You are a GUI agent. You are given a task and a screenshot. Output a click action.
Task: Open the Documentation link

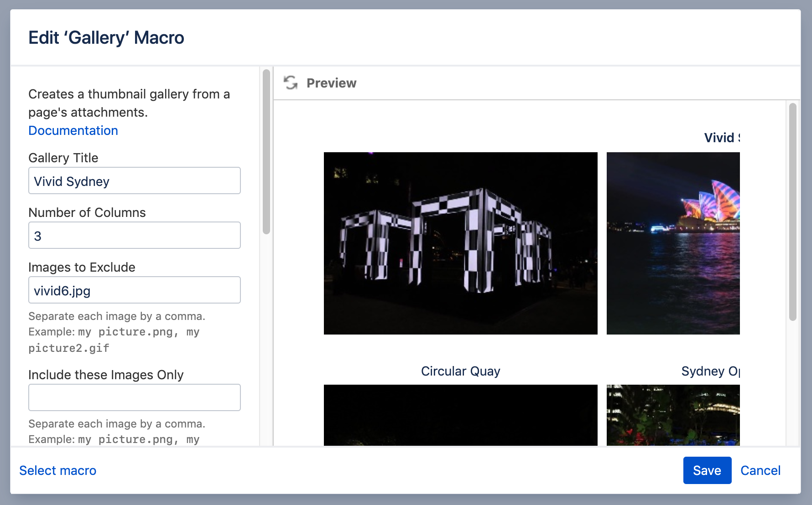pos(73,131)
